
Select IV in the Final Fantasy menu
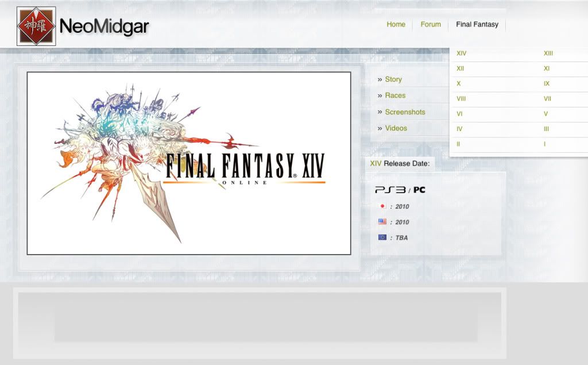click(x=459, y=129)
